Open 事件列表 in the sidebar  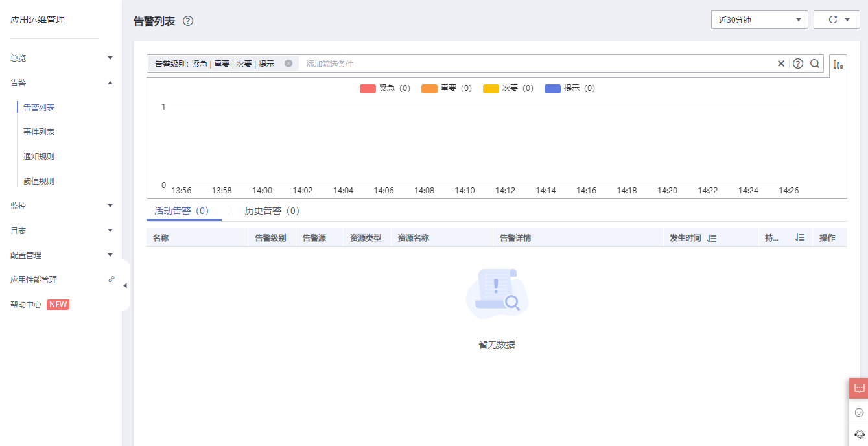tap(39, 132)
